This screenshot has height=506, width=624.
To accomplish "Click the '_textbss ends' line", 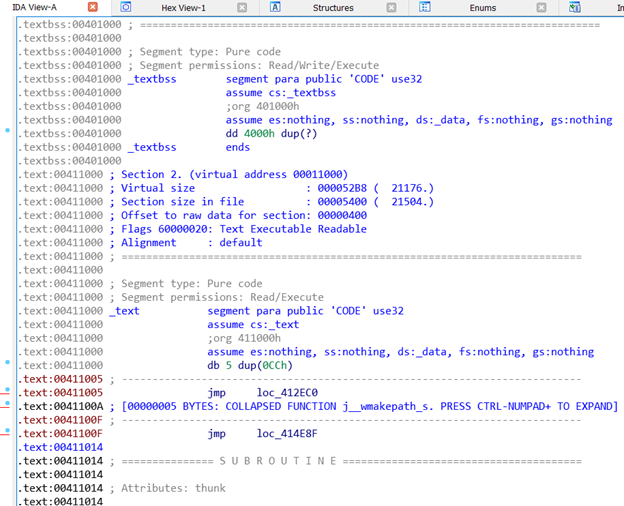I will coord(189,147).
